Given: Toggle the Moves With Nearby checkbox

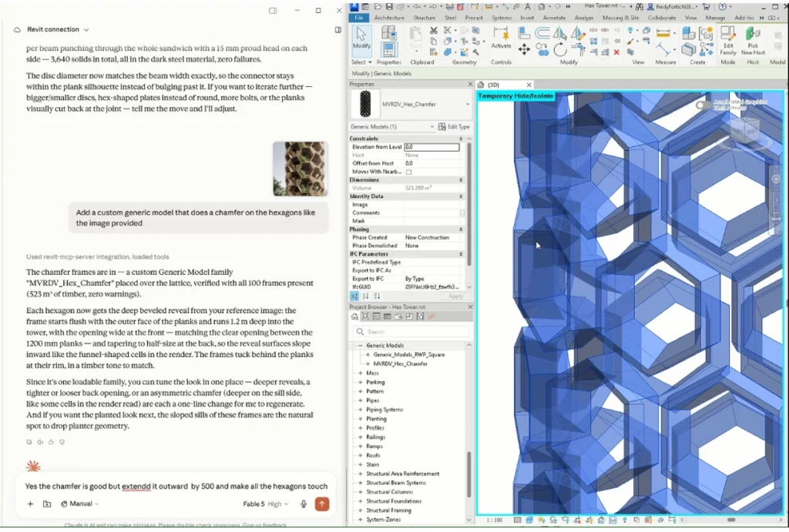Looking at the screenshot, I should [x=408, y=172].
